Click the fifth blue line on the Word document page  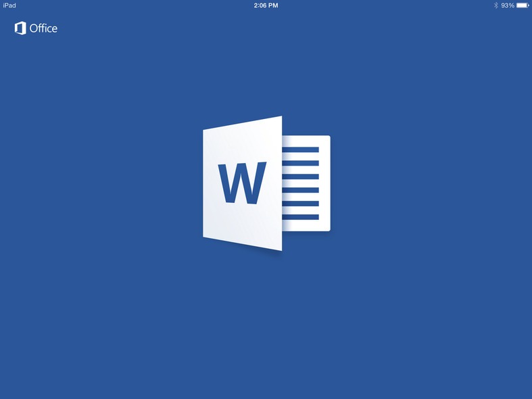click(299, 204)
